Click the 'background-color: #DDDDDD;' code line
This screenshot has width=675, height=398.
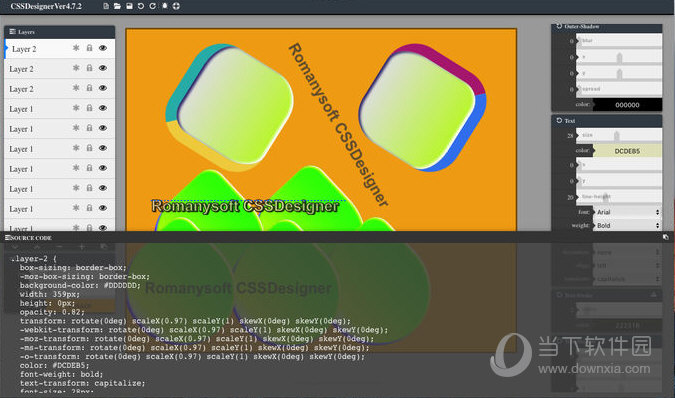click(80, 285)
